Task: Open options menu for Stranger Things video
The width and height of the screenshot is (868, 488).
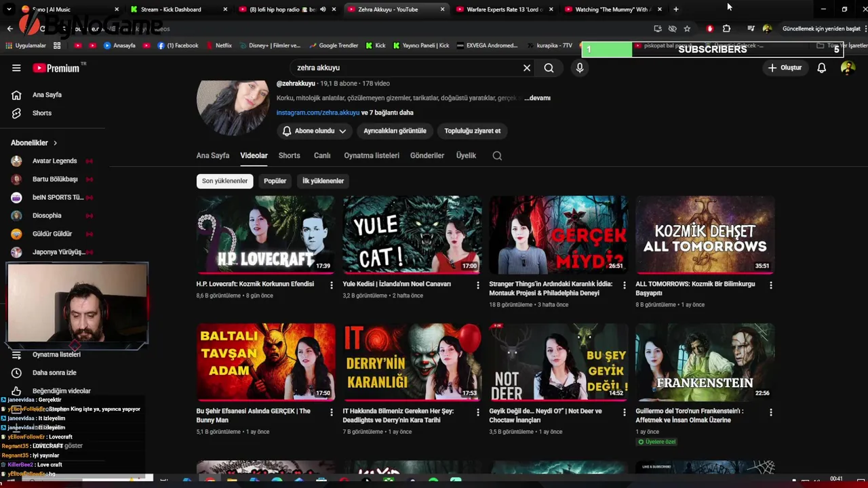Action: [624, 285]
